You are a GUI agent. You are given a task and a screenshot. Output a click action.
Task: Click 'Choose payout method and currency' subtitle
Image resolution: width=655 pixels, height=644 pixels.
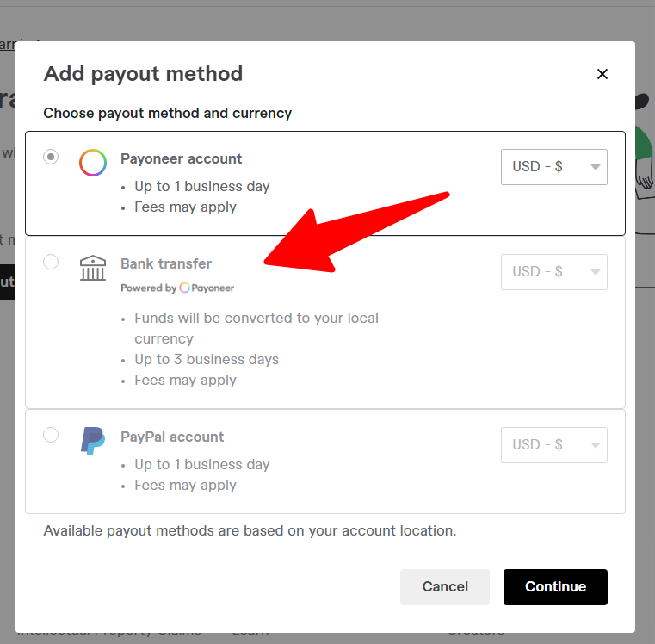[x=168, y=114]
